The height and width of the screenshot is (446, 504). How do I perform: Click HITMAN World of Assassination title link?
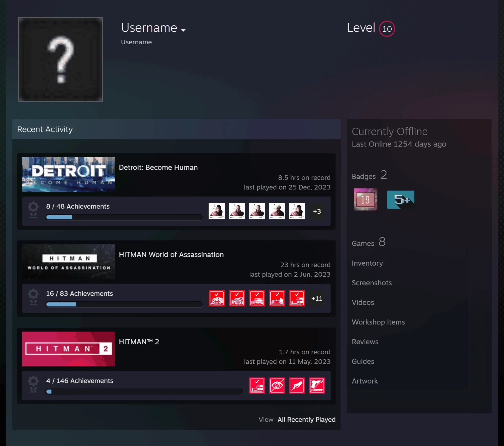click(171, 255)
